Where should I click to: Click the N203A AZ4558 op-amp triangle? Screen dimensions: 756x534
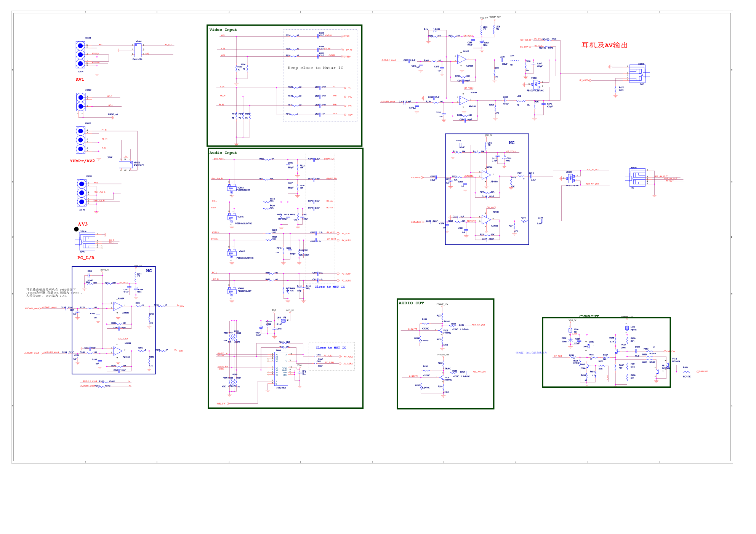[x=461, y=59]
